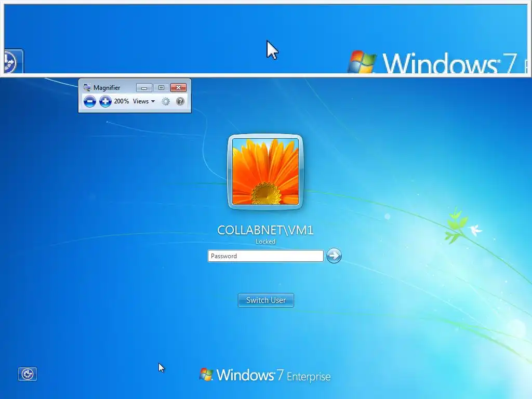Minimize the Magnifier window
This screenshot has width=532, height=399.
tap(144, 88)
